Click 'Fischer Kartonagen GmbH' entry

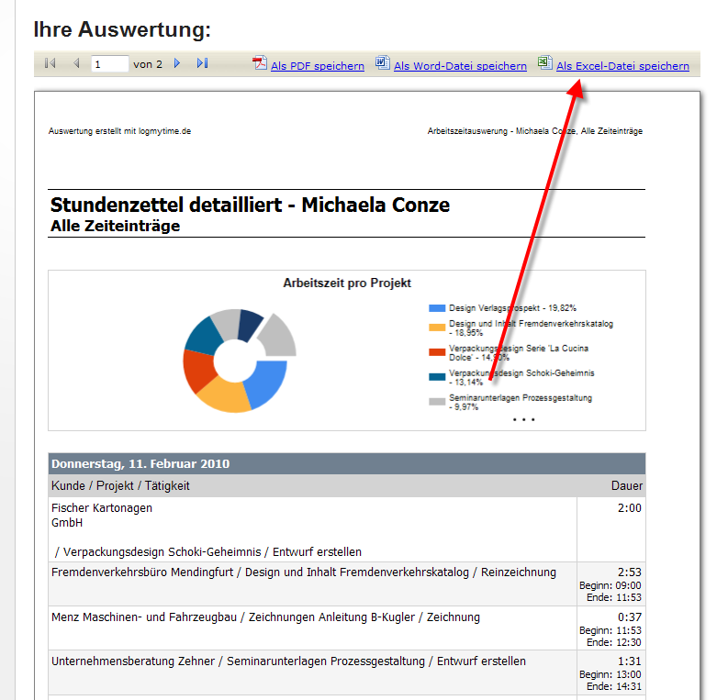(x=102, y=516)
